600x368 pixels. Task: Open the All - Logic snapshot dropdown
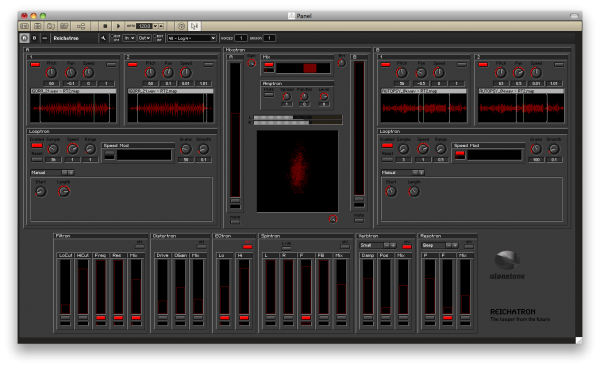[192, 38]
